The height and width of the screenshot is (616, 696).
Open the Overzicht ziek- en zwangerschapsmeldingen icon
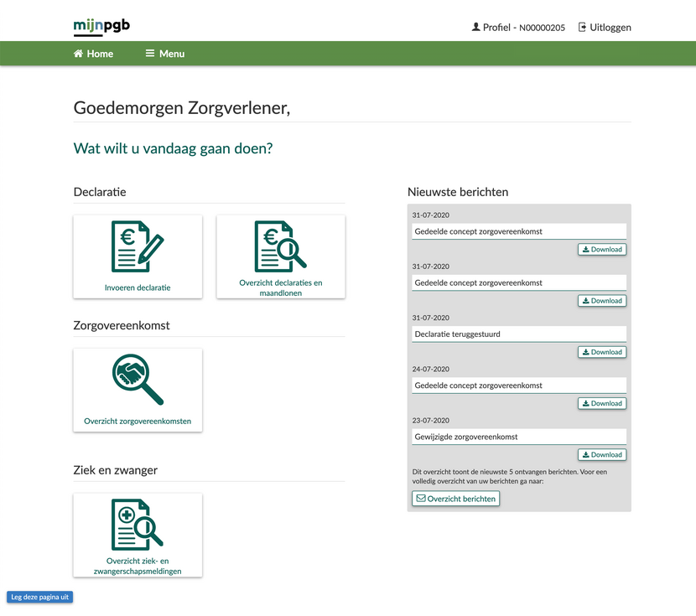point(138,524)
